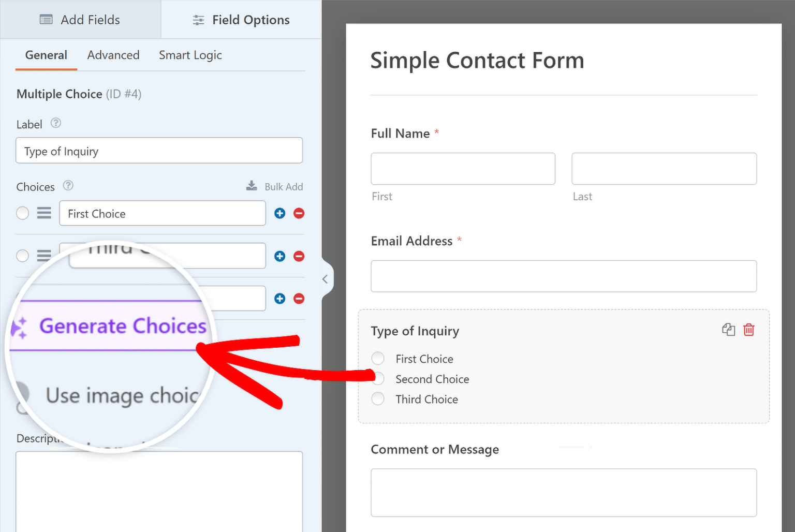Screen dimensions: 795x532
Task: Click the drag handle beside First Choice
Action: point(44,213)
